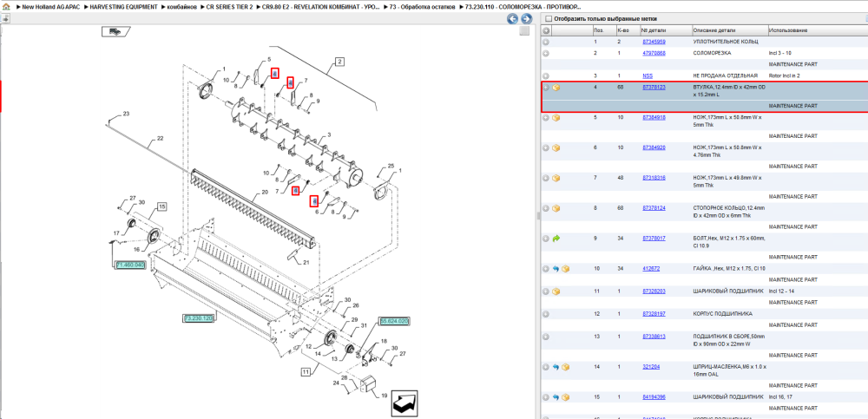Open 73 - Обработка остатков breadcrumb
Viewport: 868px width, 419px height.
[x=423, y=7]
